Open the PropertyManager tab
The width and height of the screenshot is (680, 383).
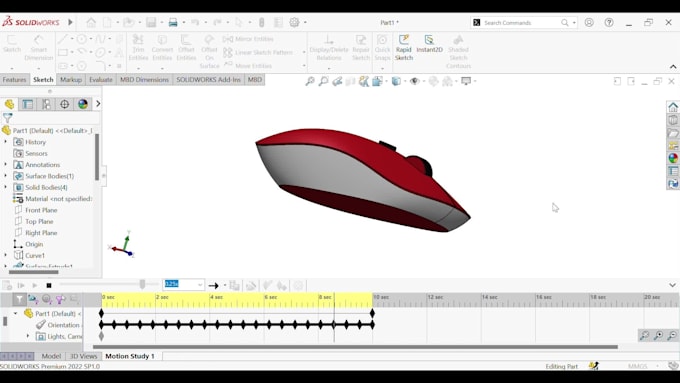[x=28, y=104]
